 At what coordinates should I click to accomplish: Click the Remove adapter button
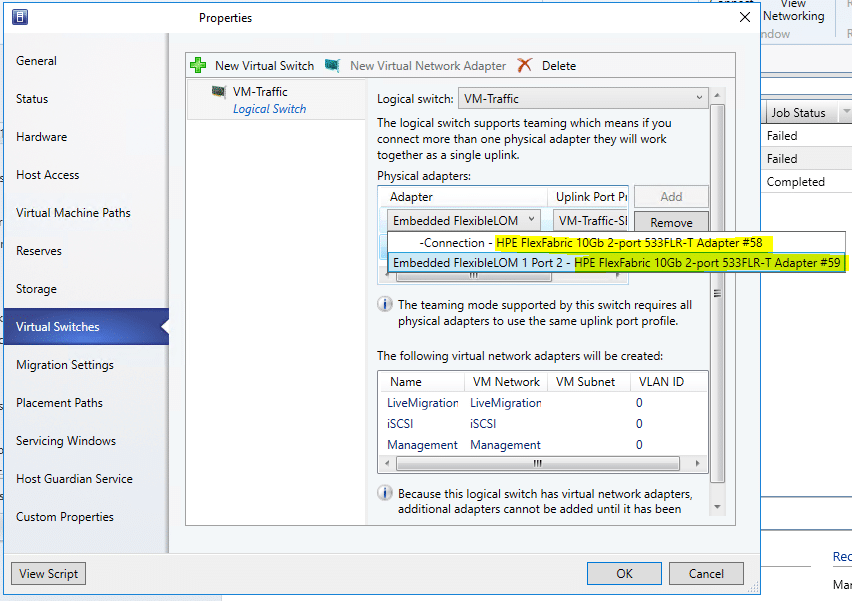[x=671, y=222]
